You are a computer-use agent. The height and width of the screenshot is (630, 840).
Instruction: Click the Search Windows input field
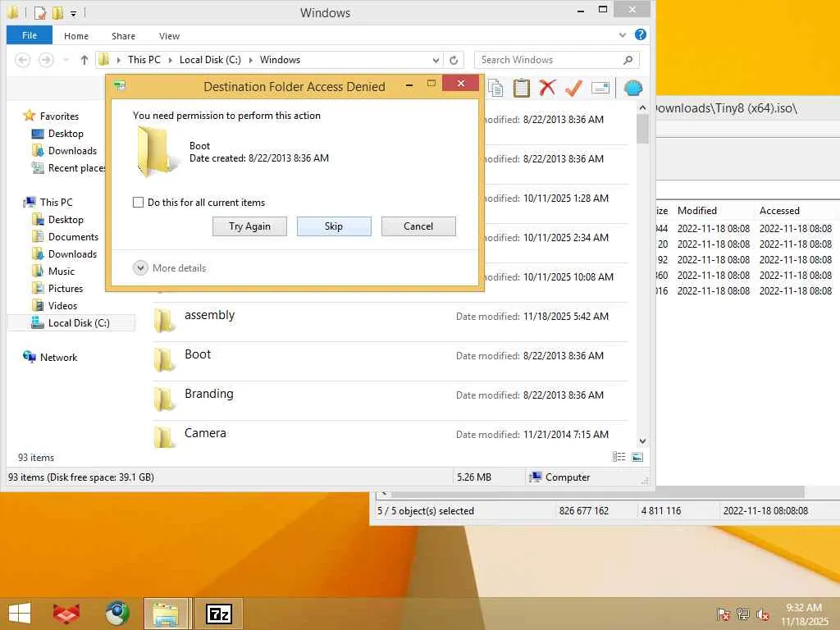point(557,60)
